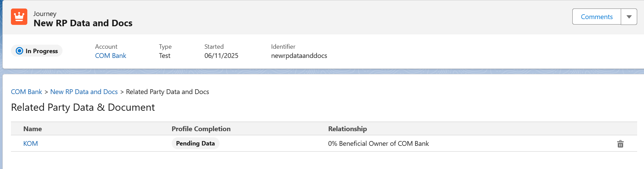This screenshot has width=644, height=169.
Task: Click the Type value Test
Action: click(x=165, y=56)
